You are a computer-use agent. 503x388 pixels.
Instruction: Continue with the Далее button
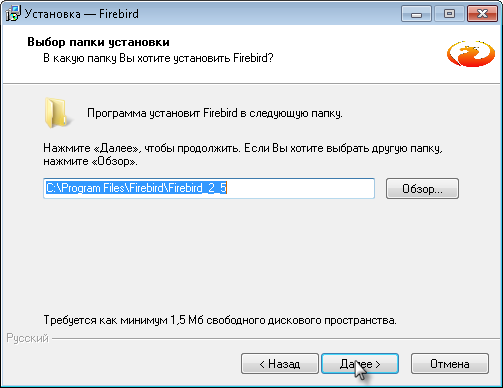click(360, 364)
